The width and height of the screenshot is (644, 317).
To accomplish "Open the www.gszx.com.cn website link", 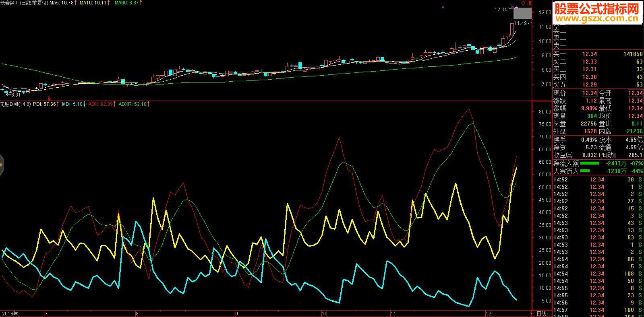I will tap(597, 19).
